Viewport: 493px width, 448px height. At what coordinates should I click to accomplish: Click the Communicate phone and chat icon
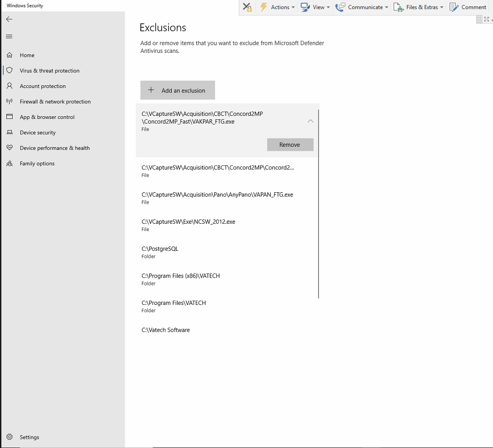(340, 7)
